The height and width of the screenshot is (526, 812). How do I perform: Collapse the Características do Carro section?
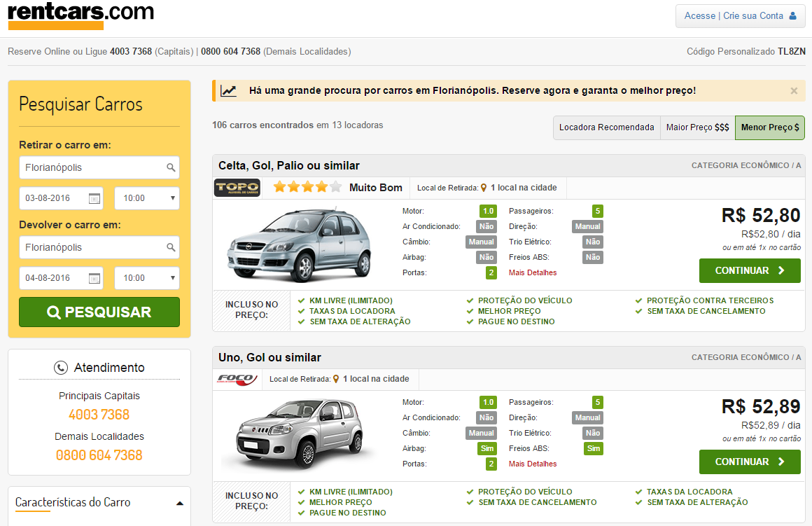click(x=180, y=503)
